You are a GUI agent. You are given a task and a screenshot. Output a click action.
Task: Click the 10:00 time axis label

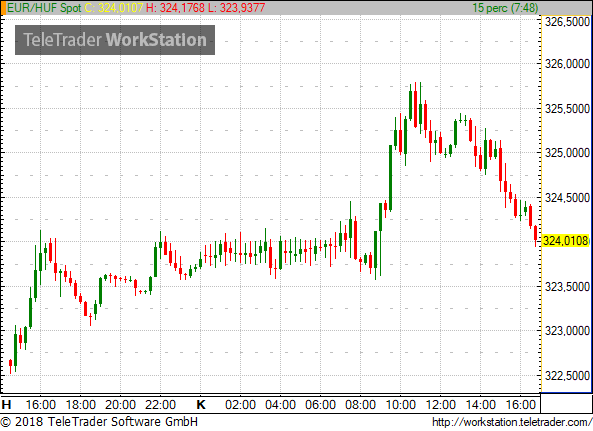(x=401, y=405)
